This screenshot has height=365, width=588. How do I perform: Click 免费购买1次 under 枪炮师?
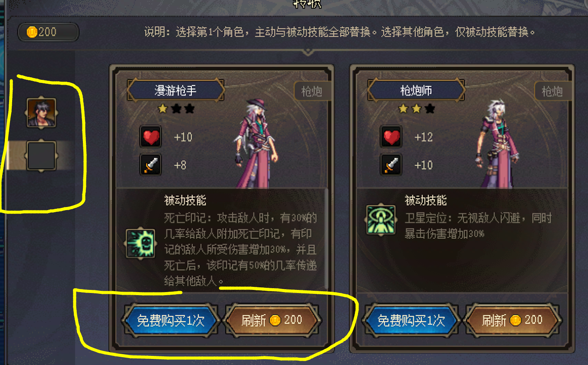pos(411,320)
